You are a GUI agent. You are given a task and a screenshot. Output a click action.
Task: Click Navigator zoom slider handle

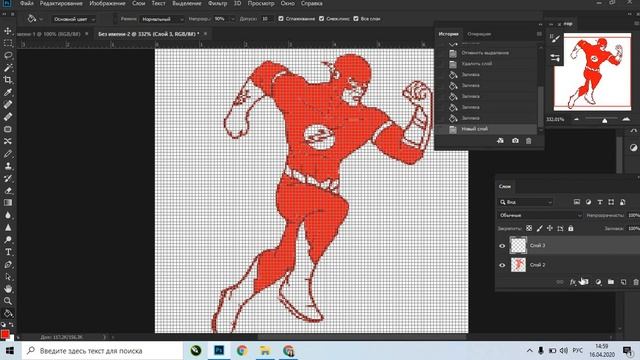click(604, 120)
